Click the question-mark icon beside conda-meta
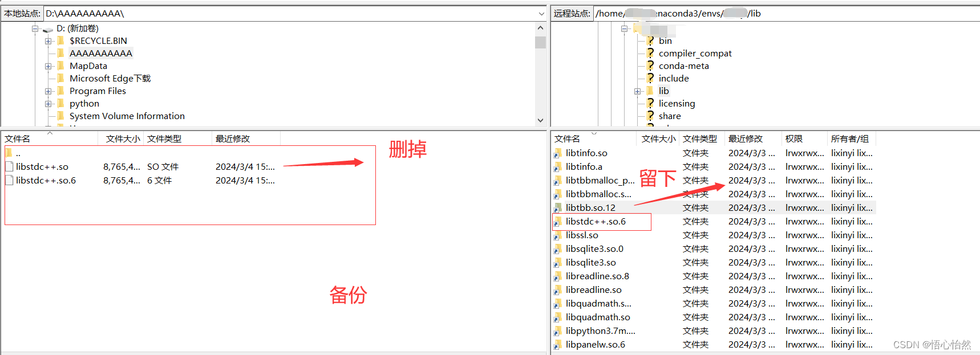The width and height of the screenshot is (980, 355). click(650, 66)
